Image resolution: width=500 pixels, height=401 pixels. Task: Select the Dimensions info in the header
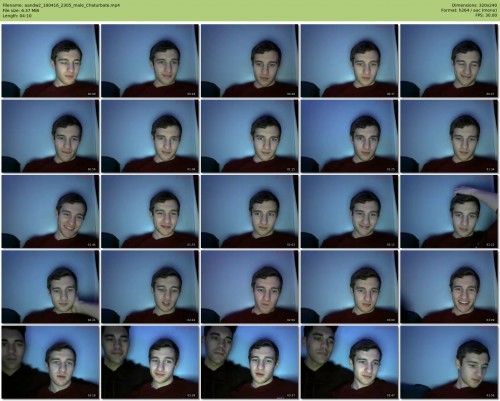pyautogui.click(x=475, y=5)
